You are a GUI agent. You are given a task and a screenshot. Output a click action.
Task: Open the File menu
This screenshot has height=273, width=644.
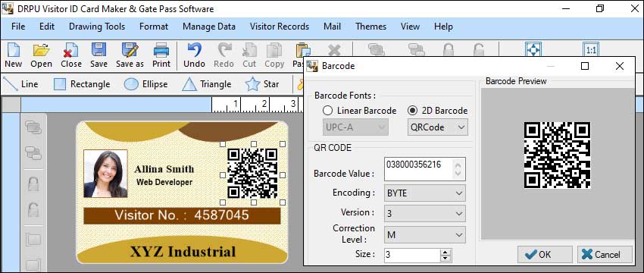(x=18, y=27)
